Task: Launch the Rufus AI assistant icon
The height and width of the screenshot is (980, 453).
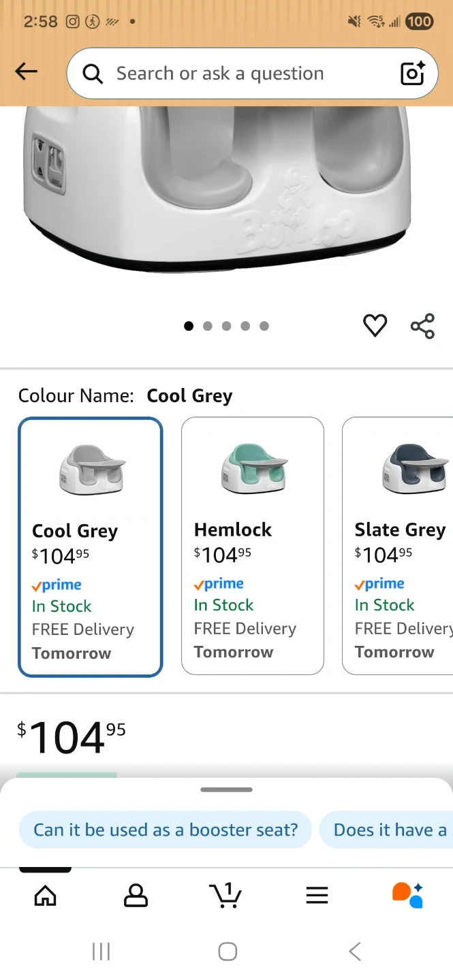Action: [407, 895]
